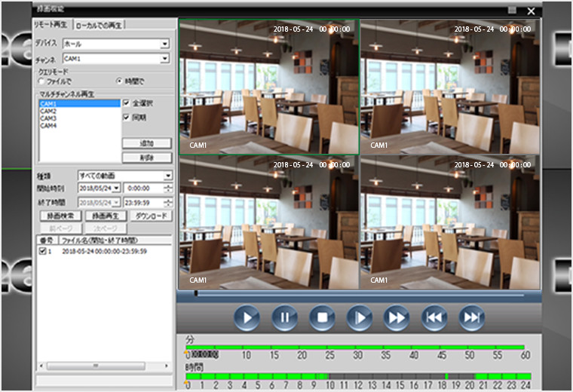The image size is (573, 392).
Task: Click the playback seek slider bar
Action: click(x=359, y=292)
